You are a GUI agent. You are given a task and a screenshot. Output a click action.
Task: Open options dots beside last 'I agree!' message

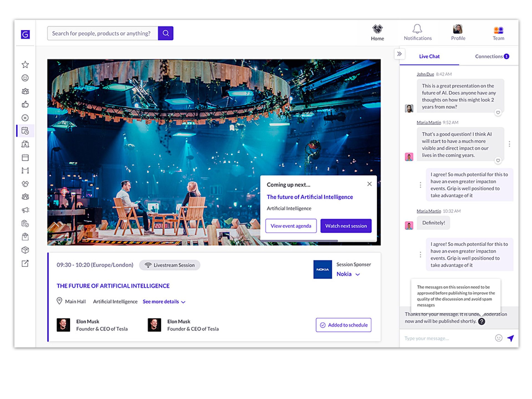pyautogui.click(x=420, y=255)
